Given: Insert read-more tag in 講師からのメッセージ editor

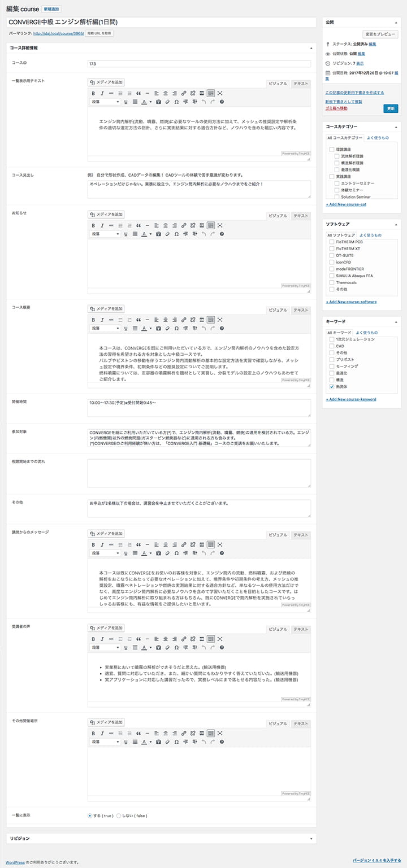Looking at the screenshot, I should (202, 544).
